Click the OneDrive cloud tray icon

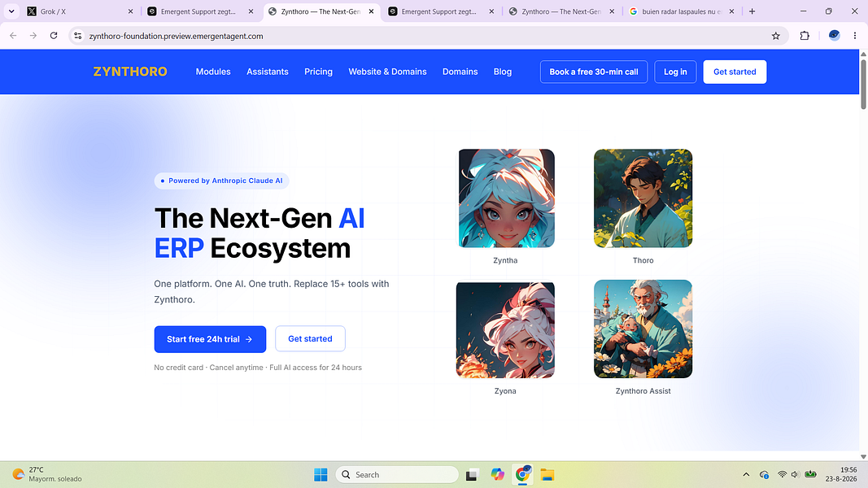(764, 475)
